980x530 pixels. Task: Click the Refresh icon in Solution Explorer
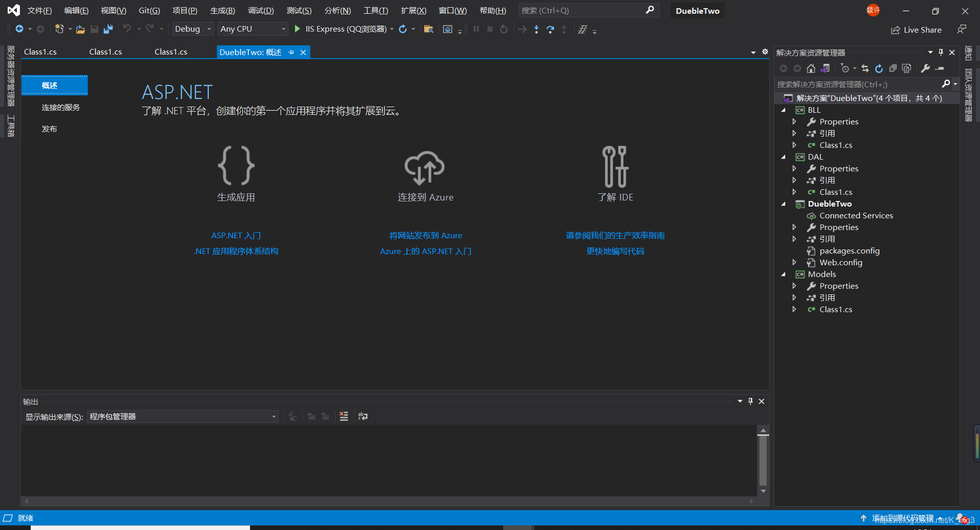pos(879,68)
